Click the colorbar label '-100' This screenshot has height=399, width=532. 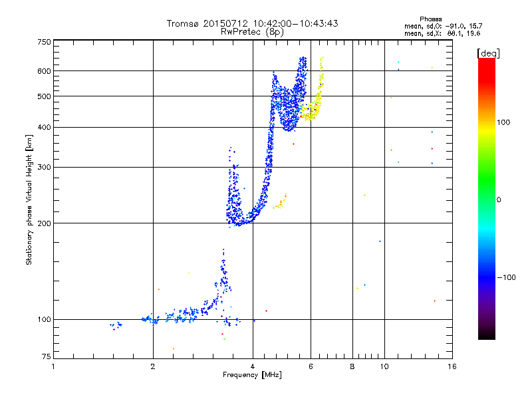506,277
